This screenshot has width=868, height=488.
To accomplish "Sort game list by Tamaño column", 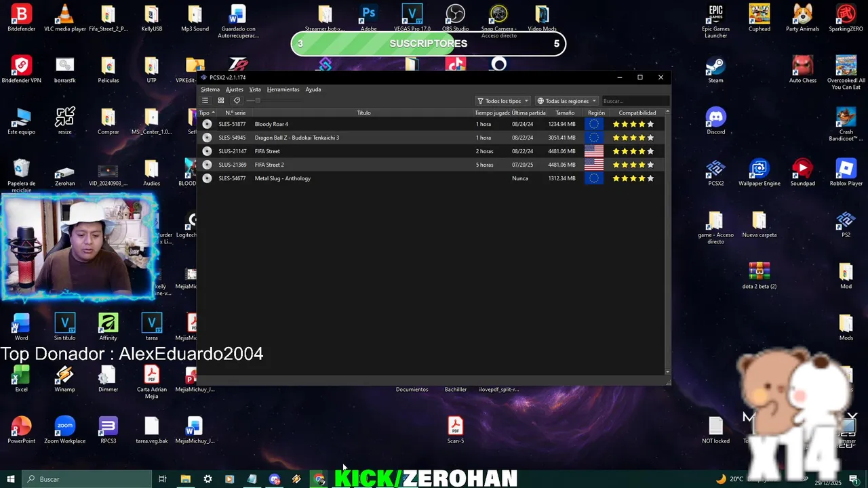I will click(564, 113).
